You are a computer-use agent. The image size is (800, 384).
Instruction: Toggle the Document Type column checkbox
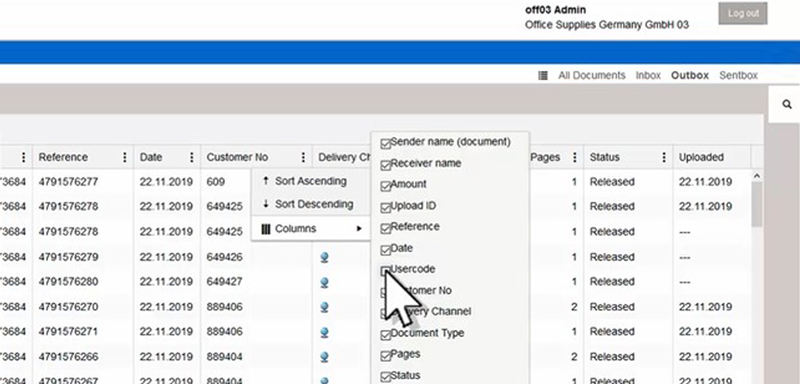coord(386,335)
